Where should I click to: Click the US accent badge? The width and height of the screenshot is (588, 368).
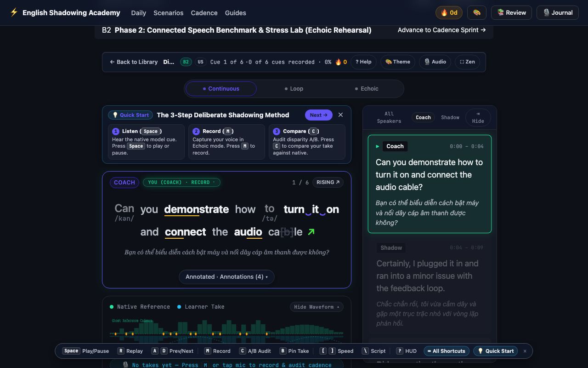[200, 62]
